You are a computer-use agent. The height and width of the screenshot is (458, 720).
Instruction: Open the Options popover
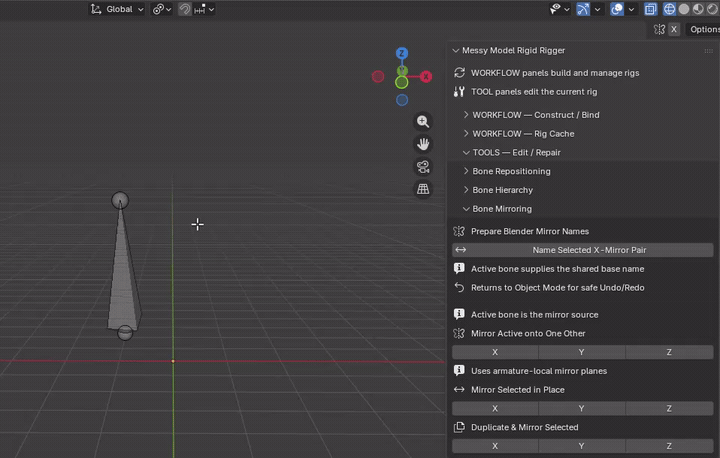703,29
